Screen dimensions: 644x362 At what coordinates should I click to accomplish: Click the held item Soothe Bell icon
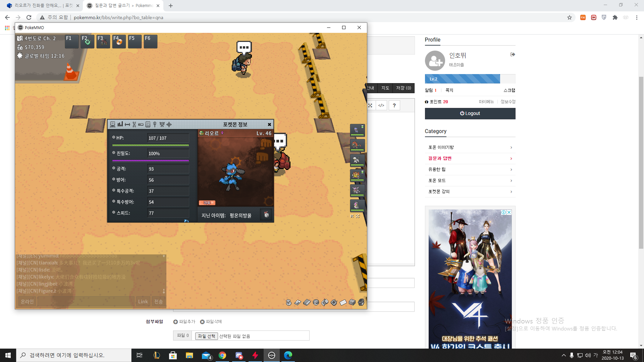[266, 215]
